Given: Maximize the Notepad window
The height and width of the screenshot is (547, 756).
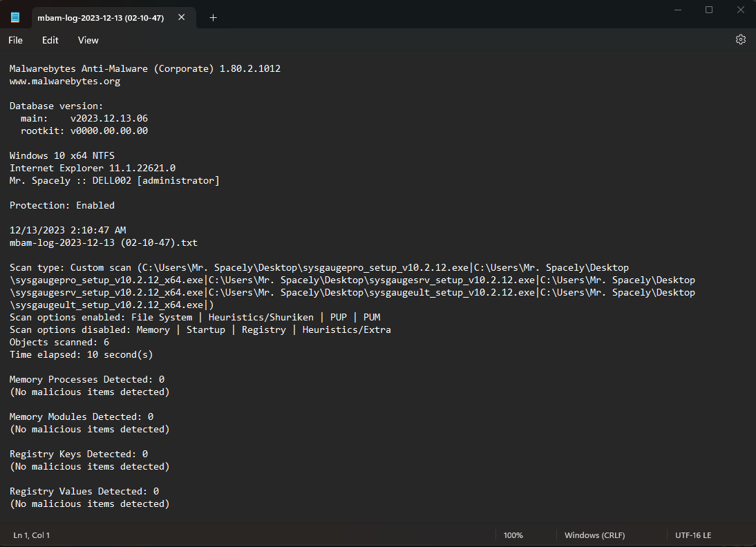Looking at the screenshot, I should tap(709, 10).
